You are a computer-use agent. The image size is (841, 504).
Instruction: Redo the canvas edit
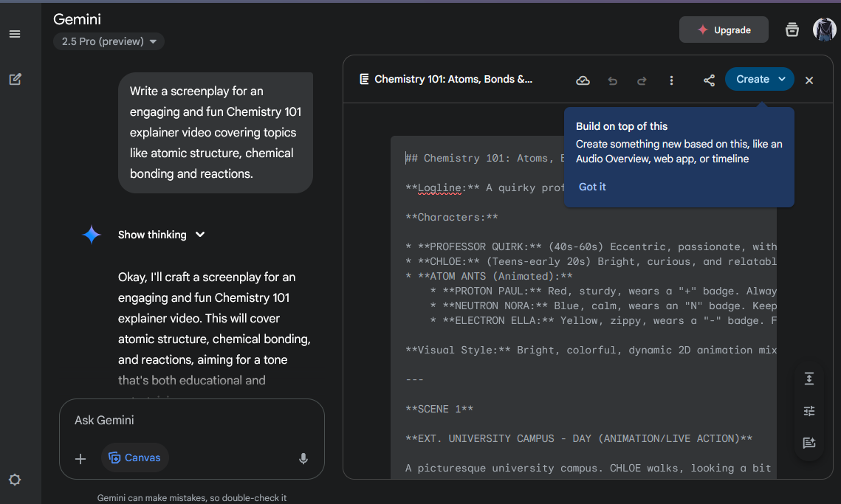pos(642,80)
